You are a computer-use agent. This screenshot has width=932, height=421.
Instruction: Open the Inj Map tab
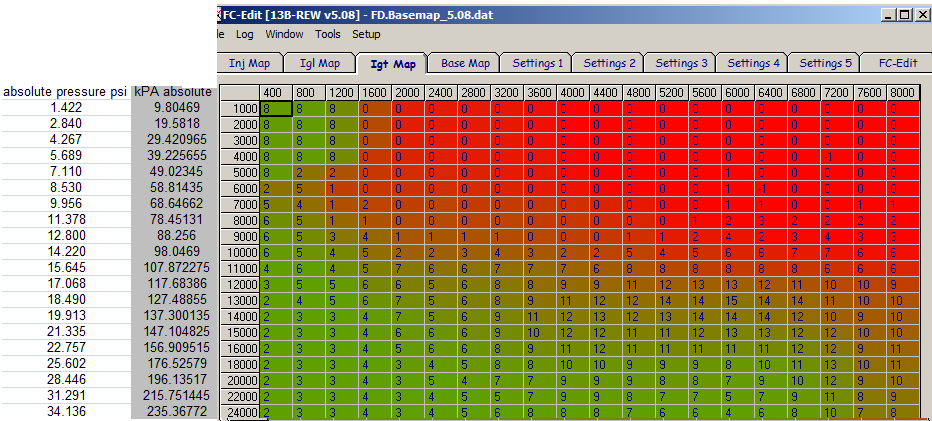click(x=249, y=63)
